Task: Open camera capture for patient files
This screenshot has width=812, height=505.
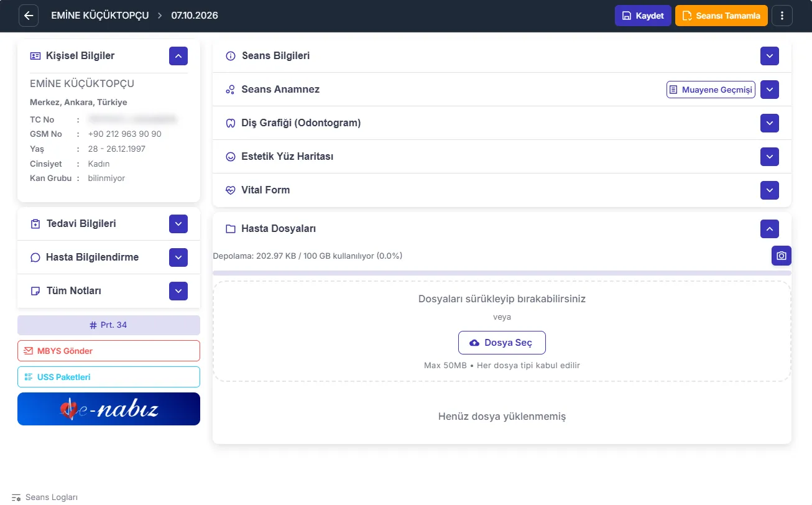Action: [x=782, y=256]
